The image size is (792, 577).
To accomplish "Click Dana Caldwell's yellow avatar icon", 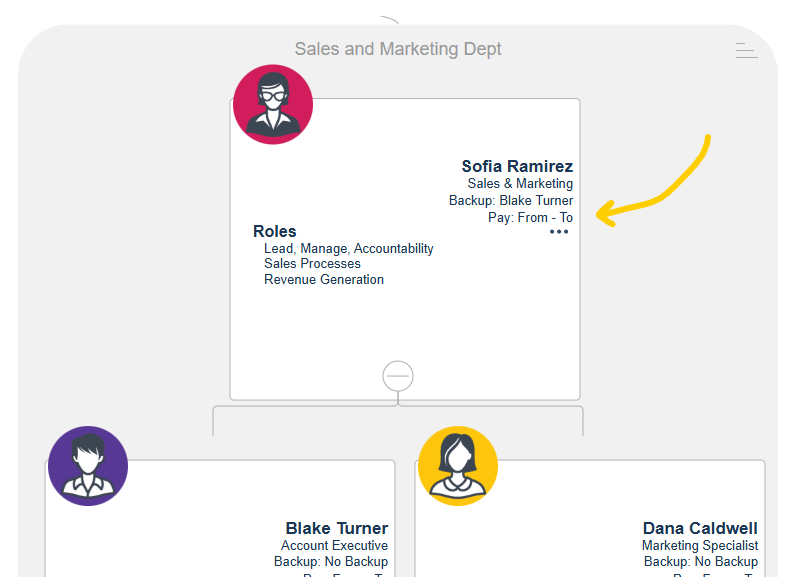I will (458, 466).
